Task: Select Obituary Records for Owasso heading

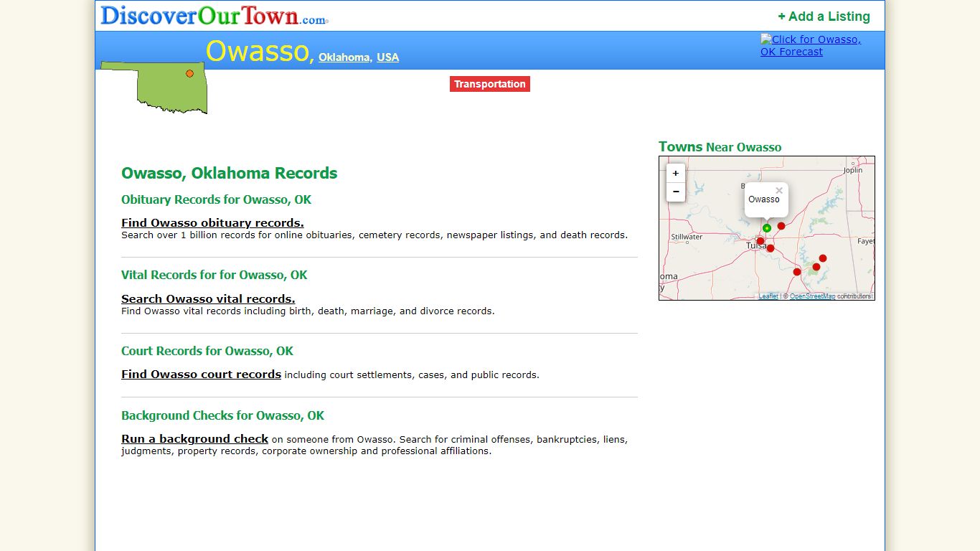Action: coord(216,199)
